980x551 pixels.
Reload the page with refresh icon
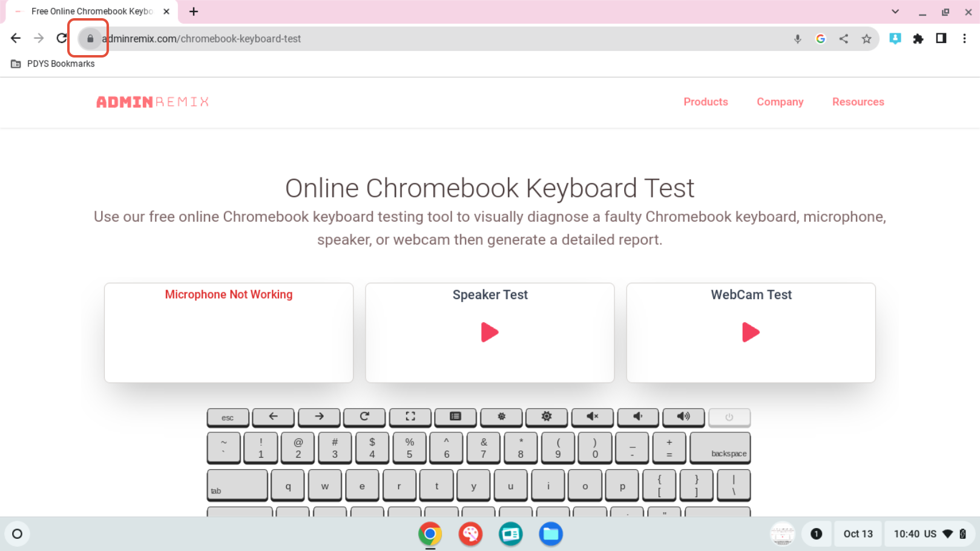point(62,38)
